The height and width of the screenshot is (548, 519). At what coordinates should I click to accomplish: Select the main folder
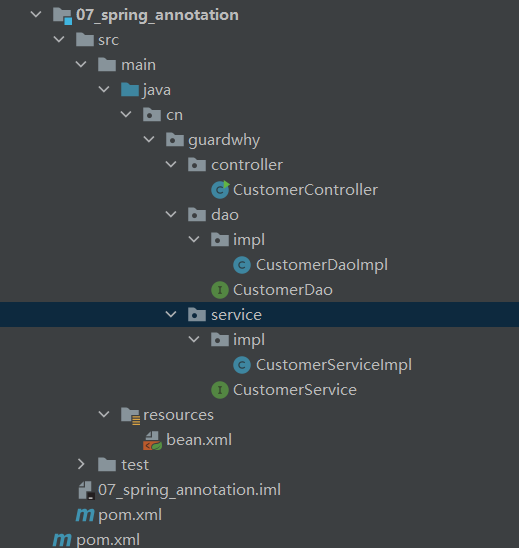click(x=138, y=65)
